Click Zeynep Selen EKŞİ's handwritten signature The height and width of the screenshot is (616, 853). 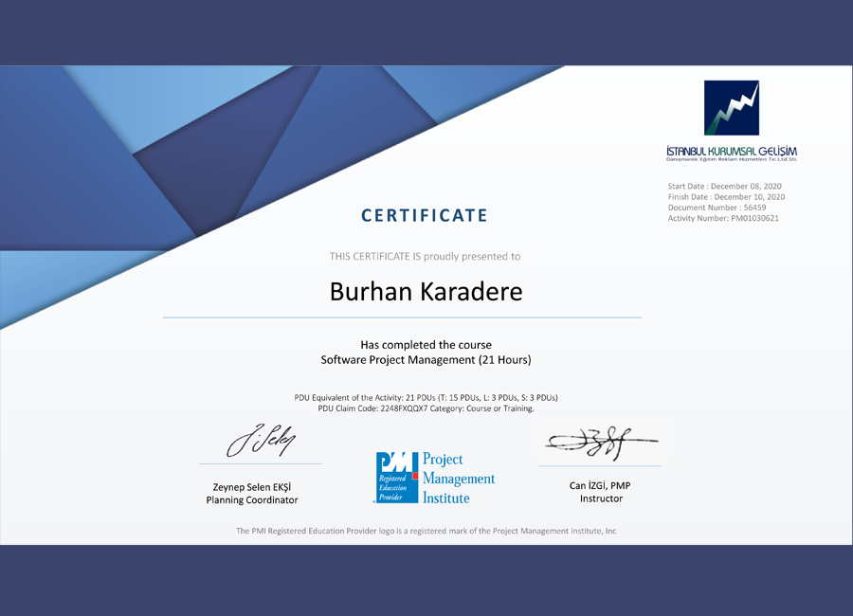tap(261, 441)
